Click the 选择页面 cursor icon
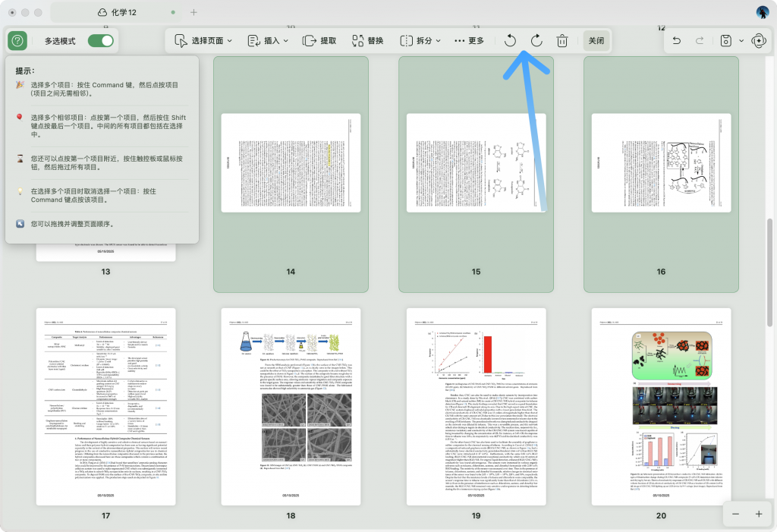The width and height of the screenshot is (777, 532). 181,41
